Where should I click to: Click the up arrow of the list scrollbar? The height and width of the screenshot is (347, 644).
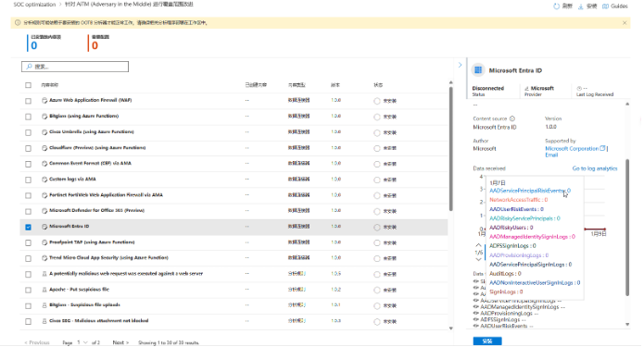point(451,83)
